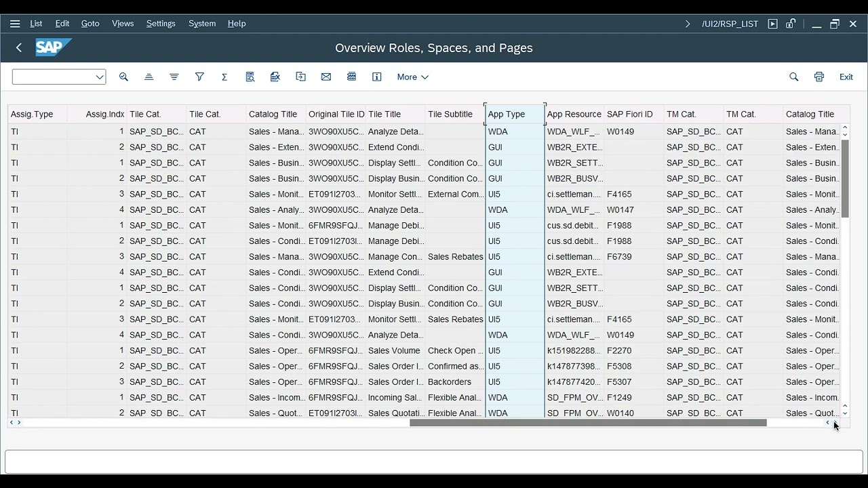Click the 'External Com...' subtitle cell
This screenshot has width=868, height=488.
coord(455,195)
